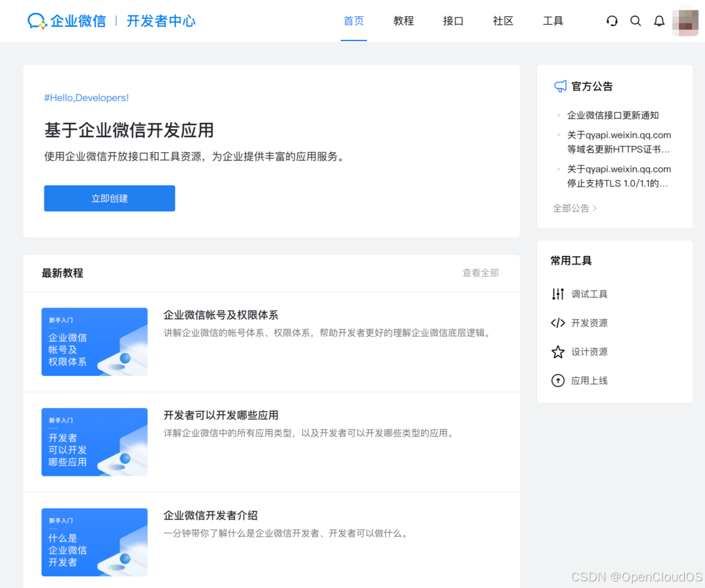Click the 官方公告 megaphone icon
The width and height of the screenshot is (705, 588).
point(559,85)
